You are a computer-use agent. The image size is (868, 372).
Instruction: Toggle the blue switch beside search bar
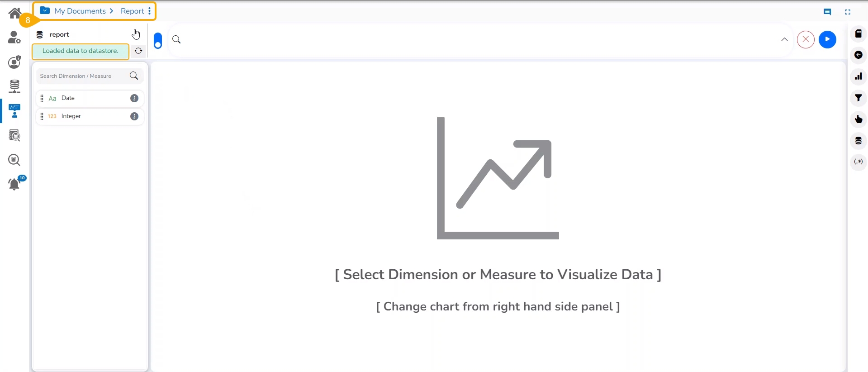click(158, 40)
